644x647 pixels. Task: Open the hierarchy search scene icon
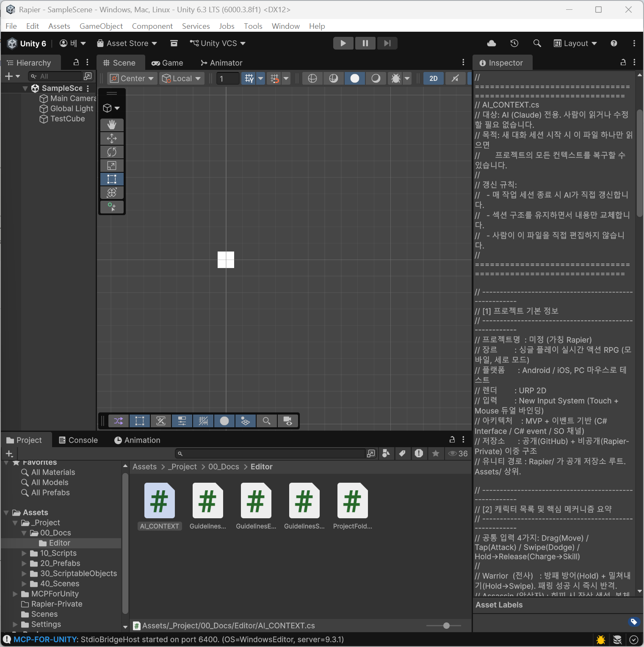point(88,76)
